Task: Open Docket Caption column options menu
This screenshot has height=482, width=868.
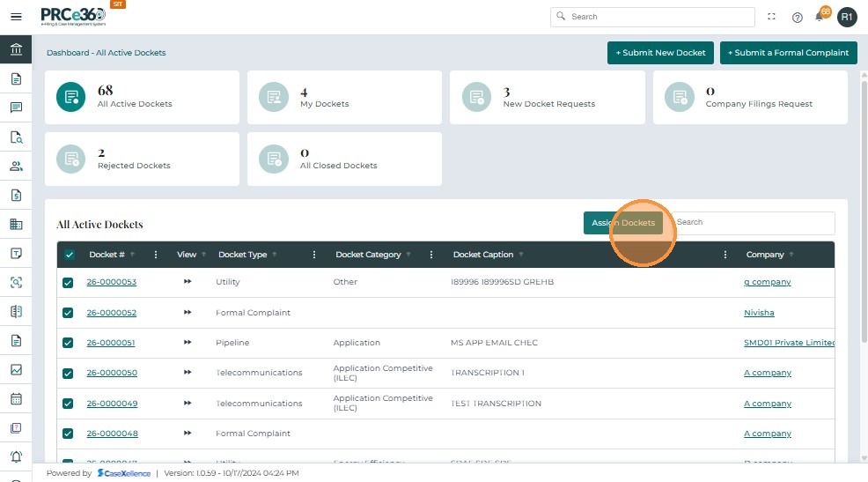Action: tap(725, 255)
